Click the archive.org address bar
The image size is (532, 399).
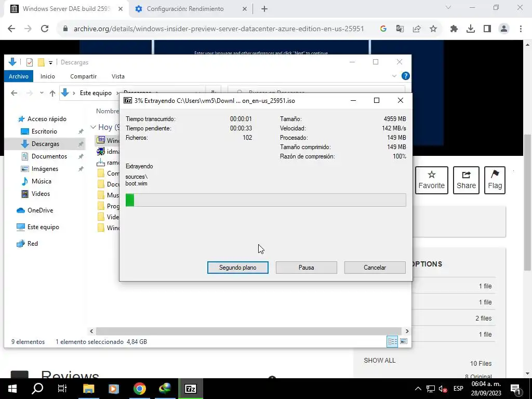coord(219,29)
